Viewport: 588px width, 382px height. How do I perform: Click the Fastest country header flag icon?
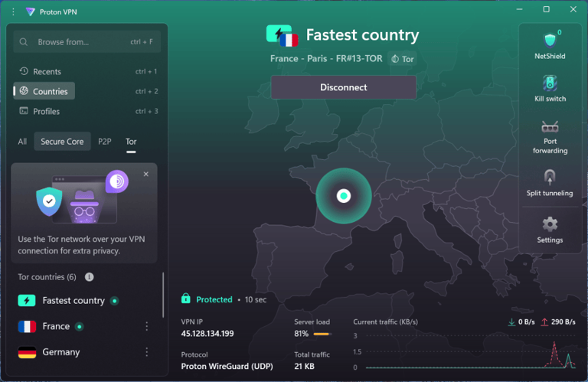tap(282, 36)
